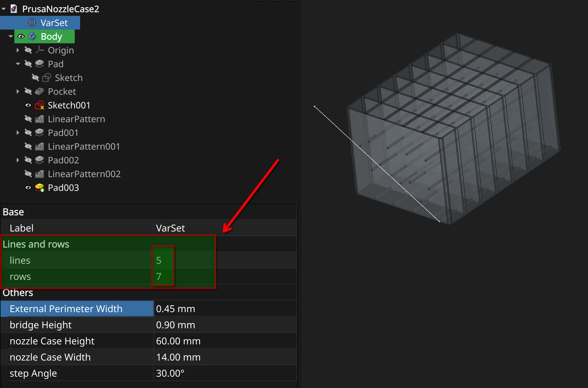Screen dimensions: 588x388
Task: Select the bridge Height property row
Action: click(41, 325)
